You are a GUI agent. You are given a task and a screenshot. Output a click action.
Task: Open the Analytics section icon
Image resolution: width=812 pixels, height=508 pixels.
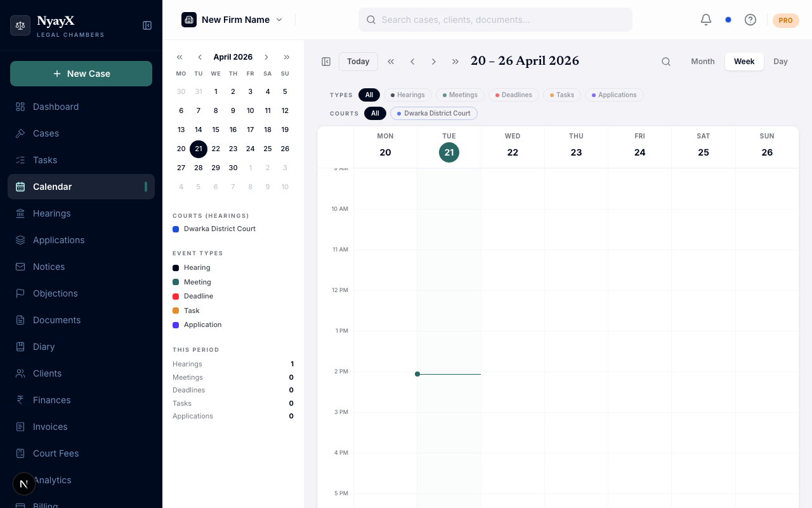(x=19, y=480)
